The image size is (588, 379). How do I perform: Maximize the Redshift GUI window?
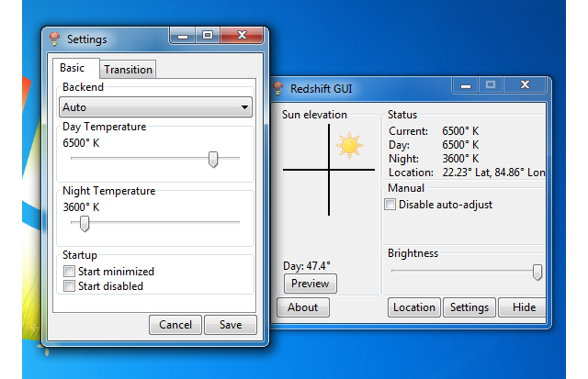(x=490, y=85)
